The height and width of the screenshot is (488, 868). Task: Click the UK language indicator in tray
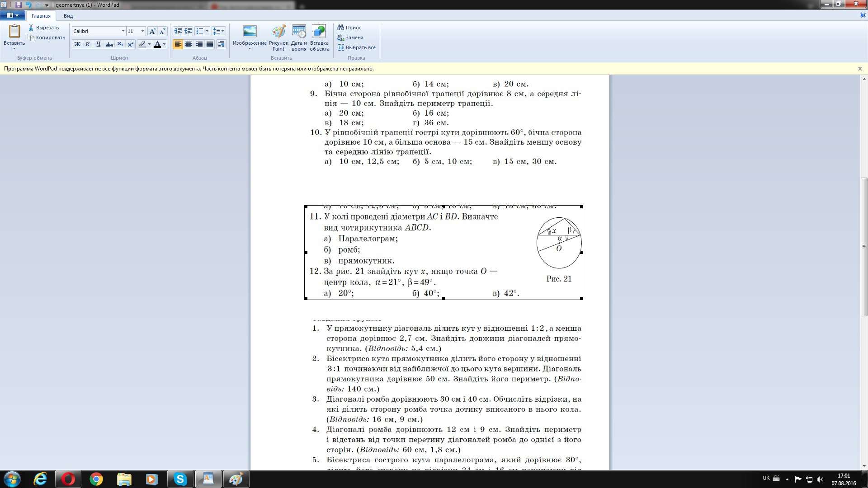point(766,478)
